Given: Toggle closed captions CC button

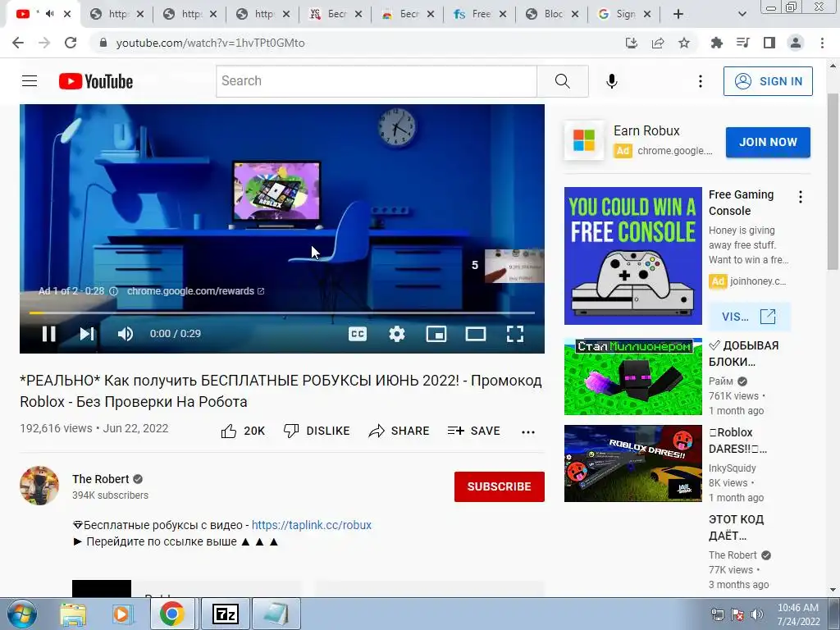Looking at the screenshot, I should point(358,334).
